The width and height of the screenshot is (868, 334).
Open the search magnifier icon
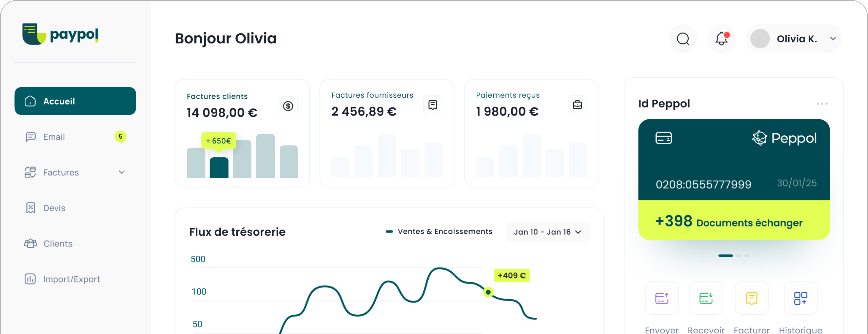click(x=683, y=39)
